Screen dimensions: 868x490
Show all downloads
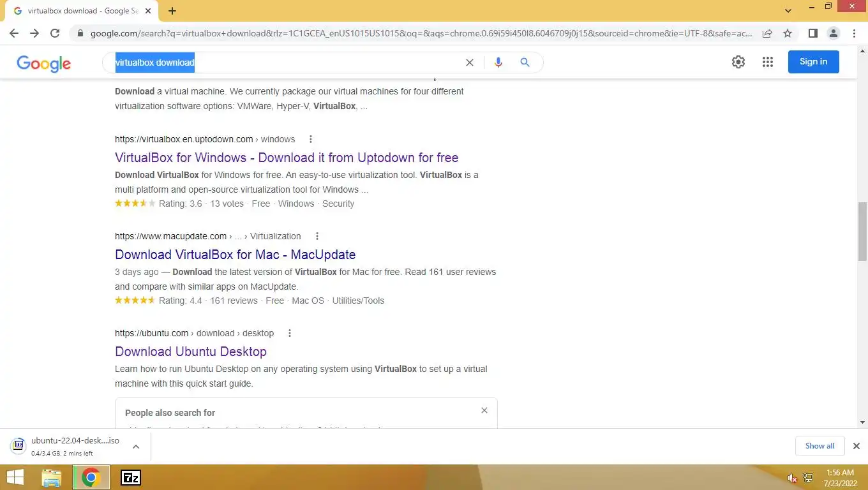pyautogui.click(x=819, y=446)
